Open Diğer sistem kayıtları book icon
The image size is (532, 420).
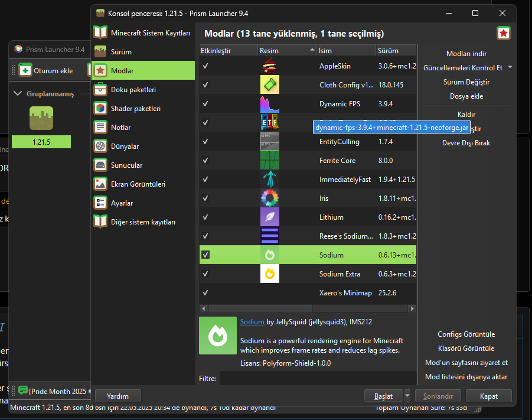[x=100, y=222]
